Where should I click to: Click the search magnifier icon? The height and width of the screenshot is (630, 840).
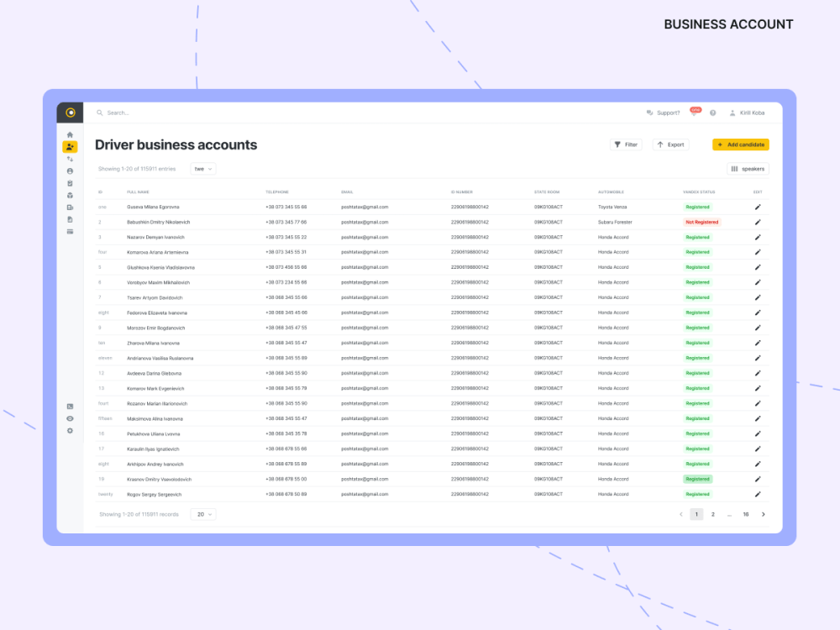click(x=100, y=113)
